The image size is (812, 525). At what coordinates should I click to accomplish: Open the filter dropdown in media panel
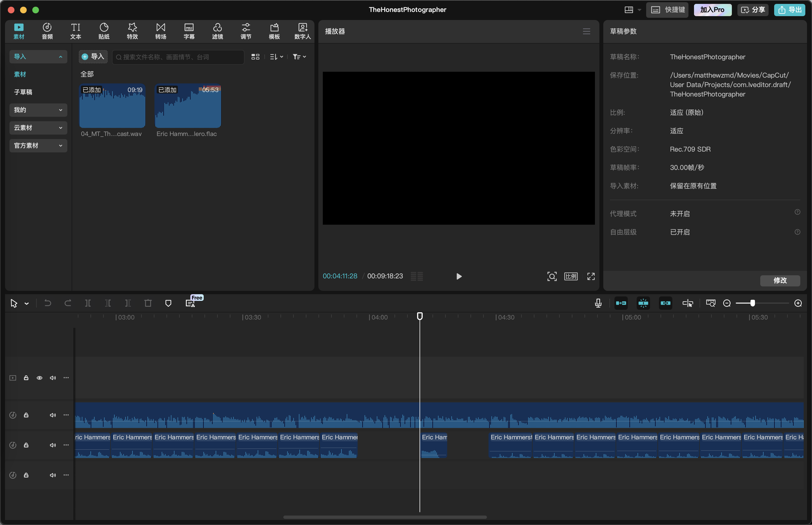(299, 57)
